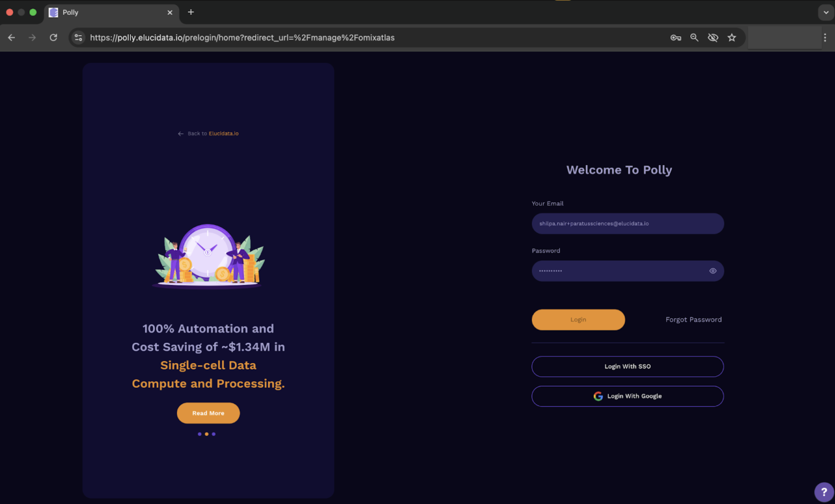The height and width of the screenshot is (504, 835).
Task: Bookmark this page with star icon
Action: click(732, 38)
